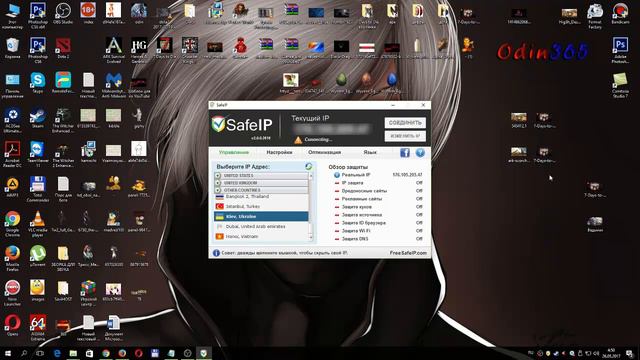Open the Управление tab in SafeIP
The height and width of the screenshot is (360, 640).
233,152
